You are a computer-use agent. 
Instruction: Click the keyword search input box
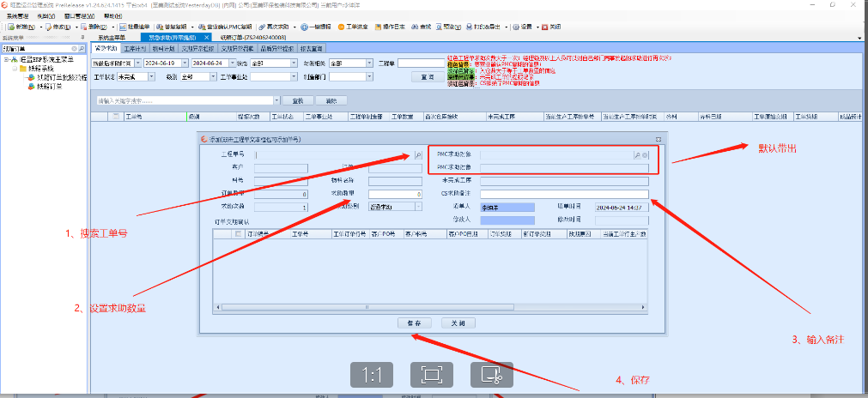185,100
